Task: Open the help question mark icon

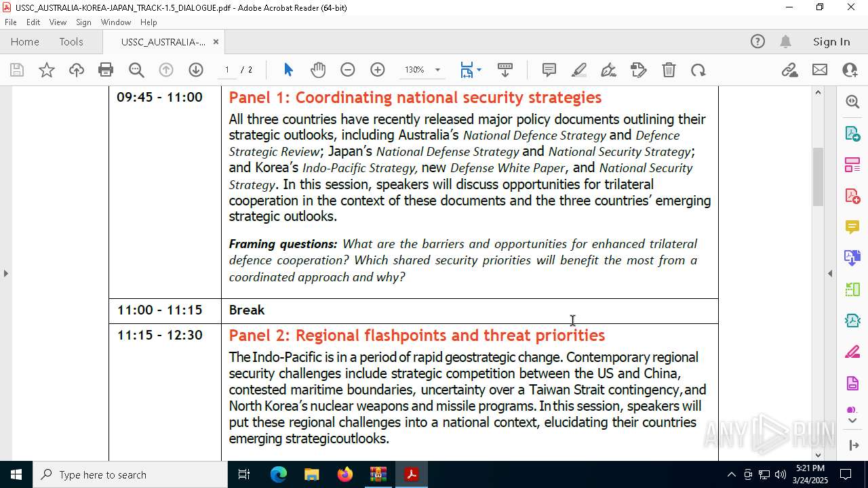Action: (757, 42)
